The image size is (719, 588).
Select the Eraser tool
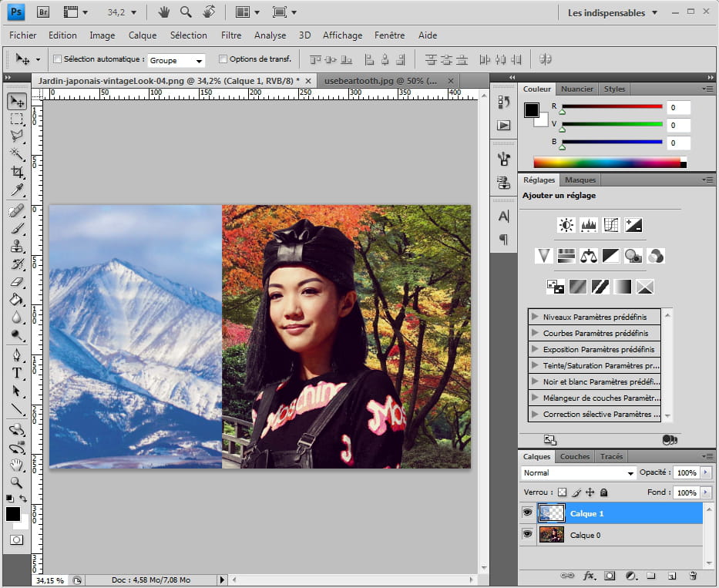click(17, 282)
